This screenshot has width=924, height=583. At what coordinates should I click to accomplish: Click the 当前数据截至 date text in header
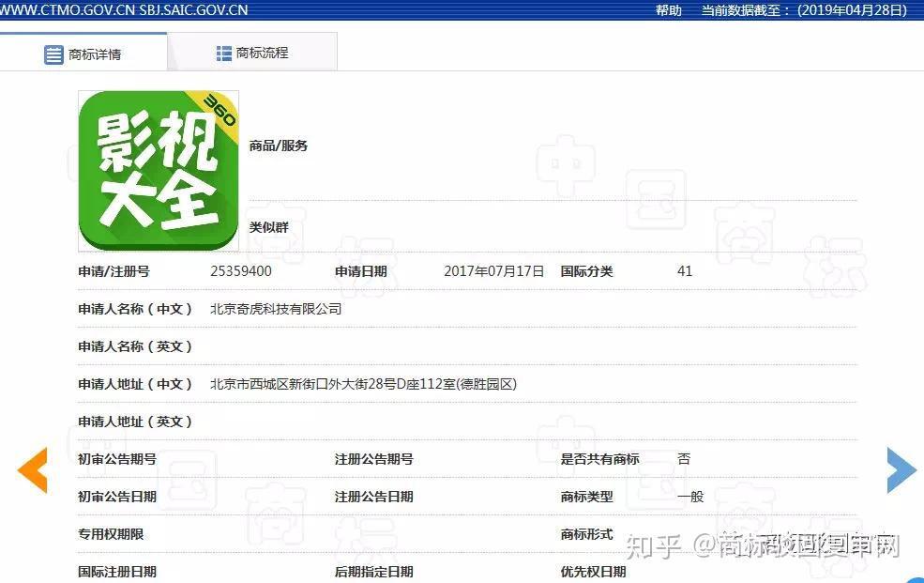[804, 10]
